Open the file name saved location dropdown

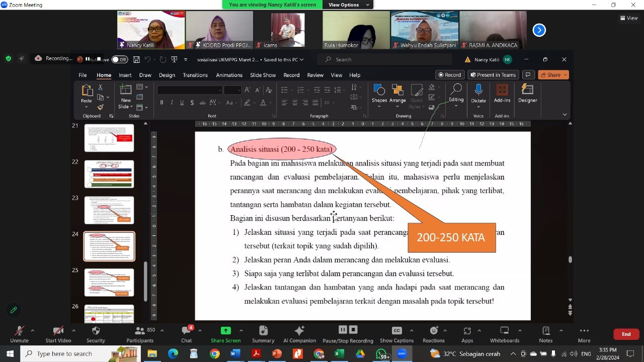301,59
